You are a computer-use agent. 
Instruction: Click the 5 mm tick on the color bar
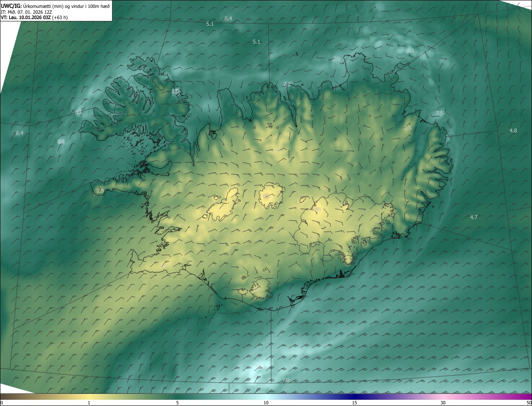[177, 403]
